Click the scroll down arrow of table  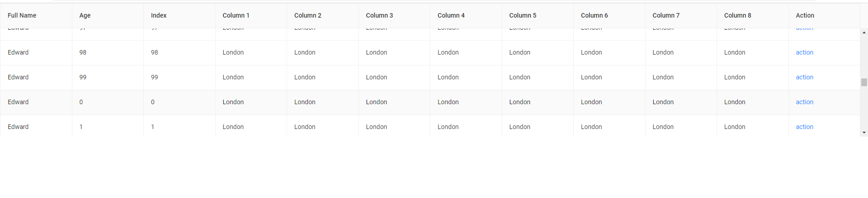[x=864, y=133]
